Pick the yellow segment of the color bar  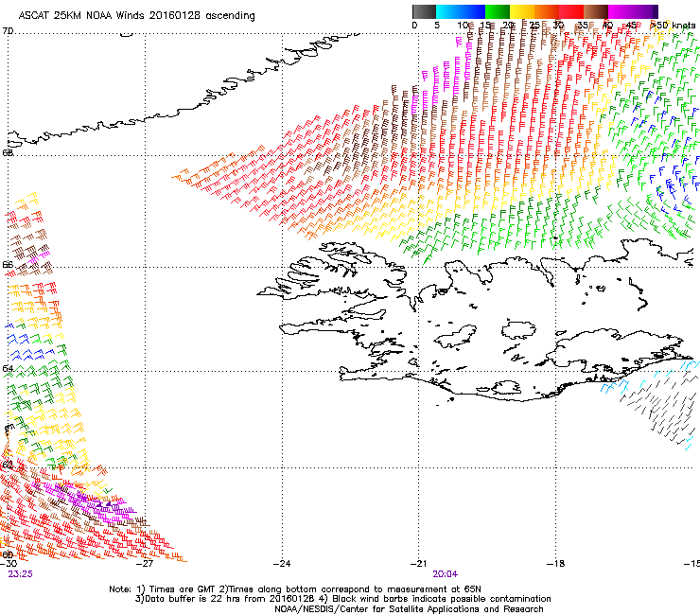tap(522, 11)
